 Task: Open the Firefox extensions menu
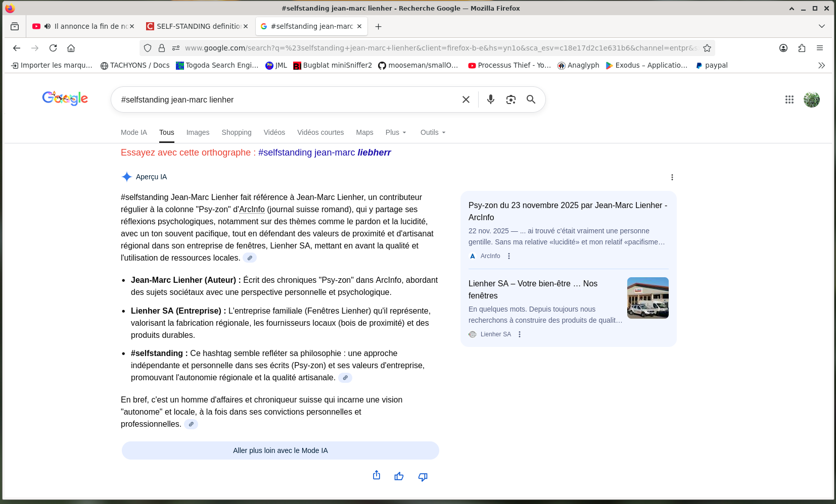(x=802, y=48)
